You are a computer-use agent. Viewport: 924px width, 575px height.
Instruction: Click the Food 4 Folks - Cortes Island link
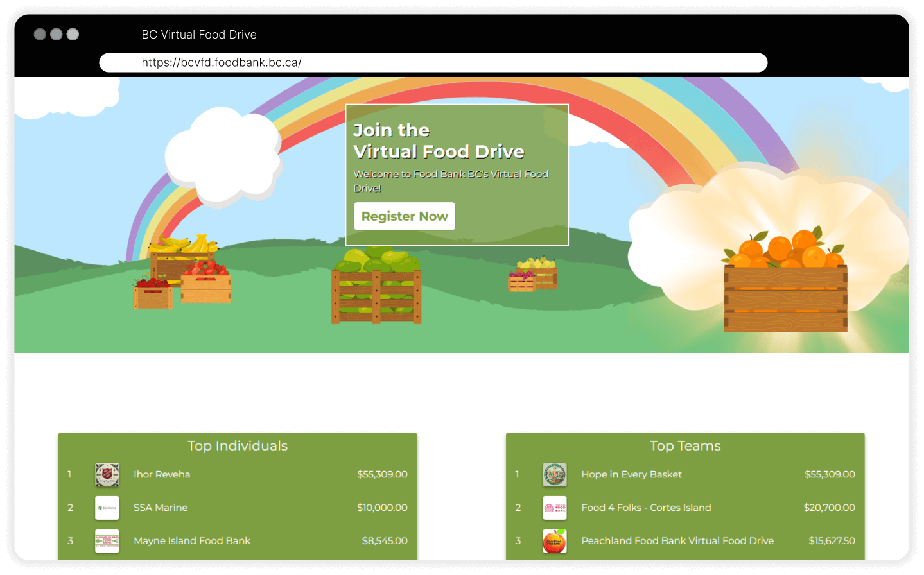coord(646,508)
